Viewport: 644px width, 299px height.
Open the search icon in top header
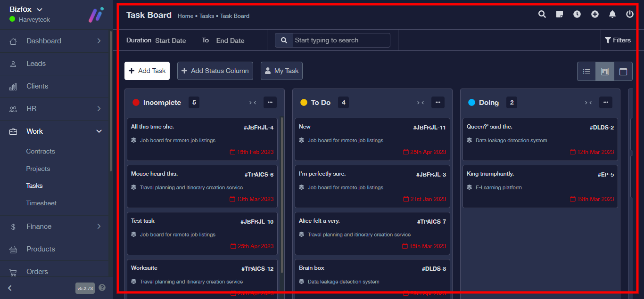[x=542, y=15]
